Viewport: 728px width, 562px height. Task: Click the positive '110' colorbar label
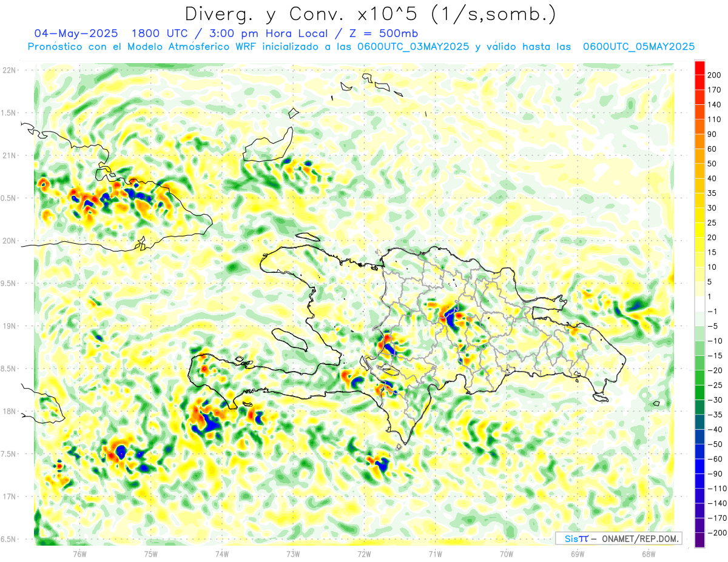[x=716, y=119]
